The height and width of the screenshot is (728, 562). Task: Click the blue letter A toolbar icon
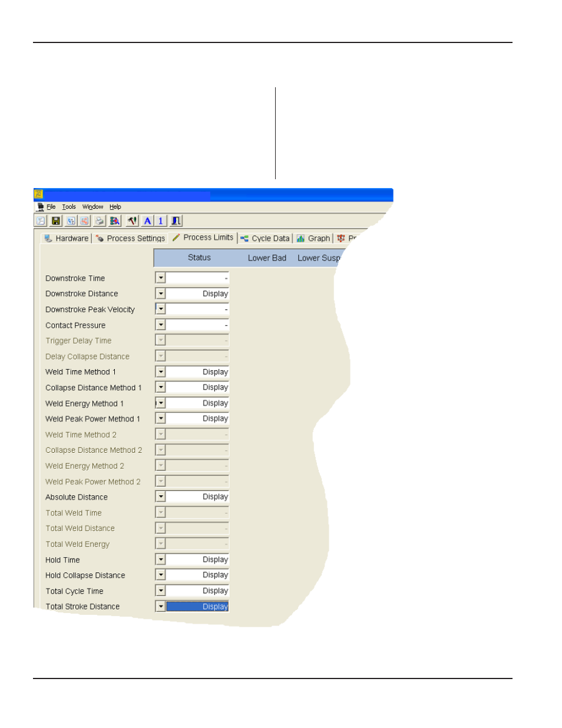(x=147, y=221)
